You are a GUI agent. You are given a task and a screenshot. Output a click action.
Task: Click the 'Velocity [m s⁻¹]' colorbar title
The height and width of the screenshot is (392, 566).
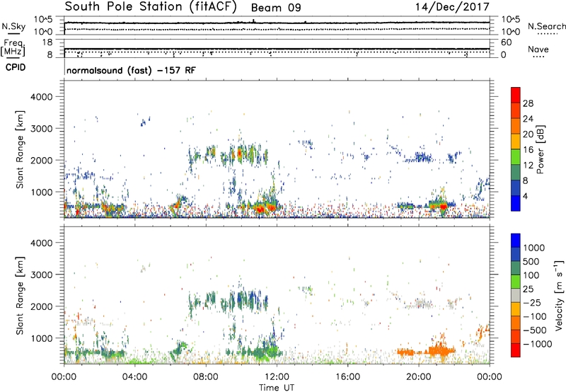click(559, 295)
